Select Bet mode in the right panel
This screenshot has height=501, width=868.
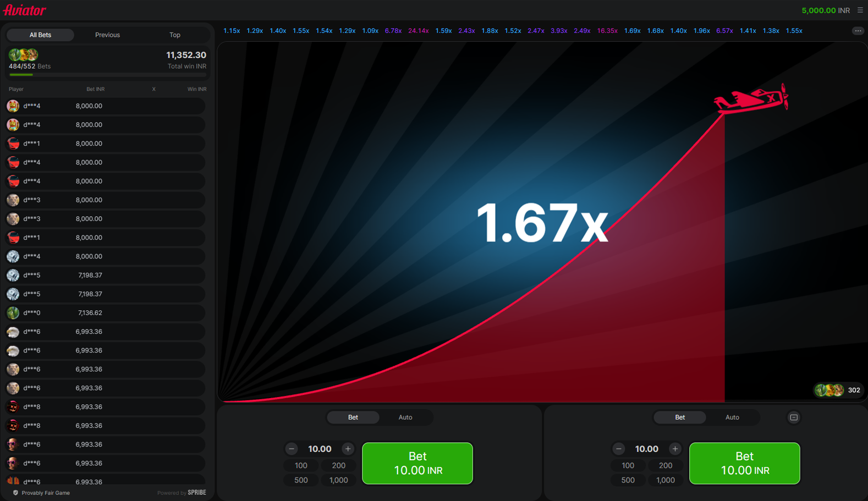[x=680, y=417]
